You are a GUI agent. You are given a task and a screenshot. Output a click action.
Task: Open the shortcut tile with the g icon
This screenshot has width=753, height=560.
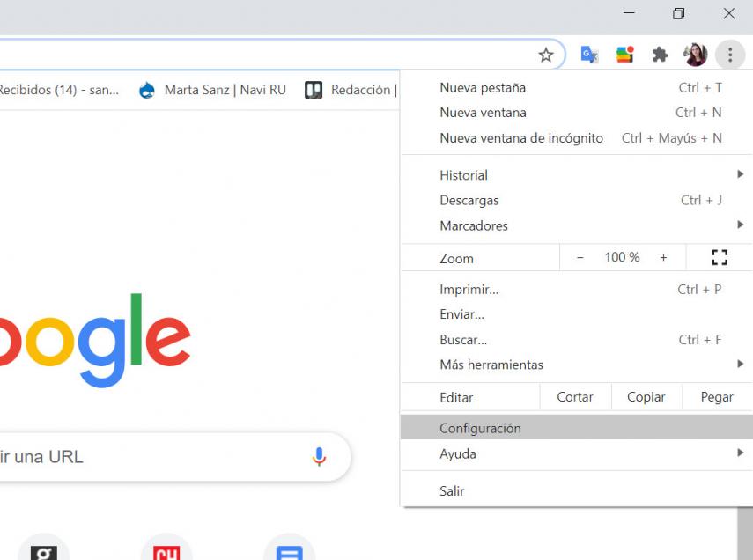[x=44, y=549]
